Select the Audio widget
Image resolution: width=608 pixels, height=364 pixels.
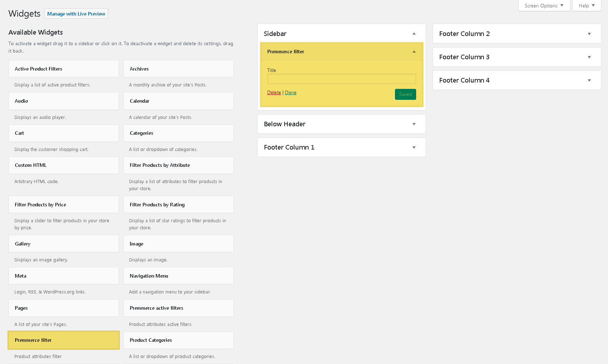pyautogui.click(x=64, y=101)
